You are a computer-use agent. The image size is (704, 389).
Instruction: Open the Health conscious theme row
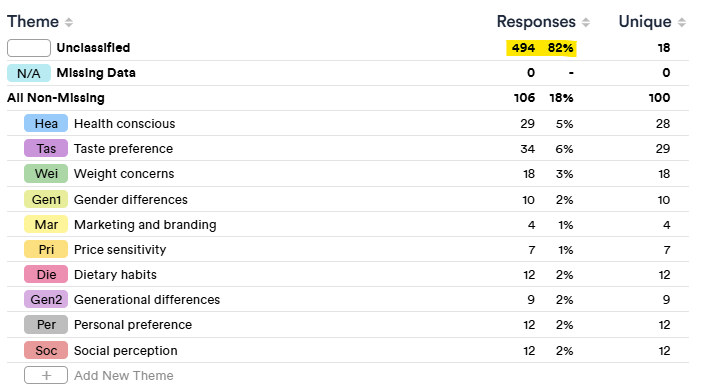[348, 124]
